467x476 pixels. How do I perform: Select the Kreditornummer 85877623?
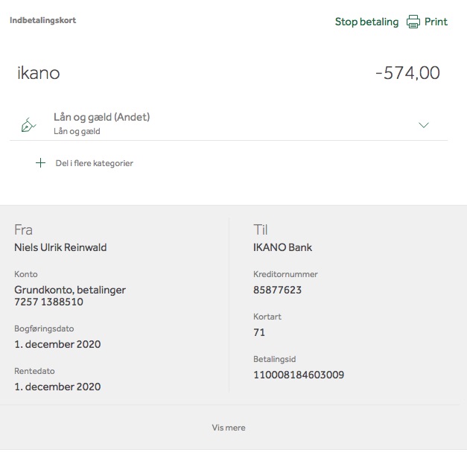coord(277,290)
